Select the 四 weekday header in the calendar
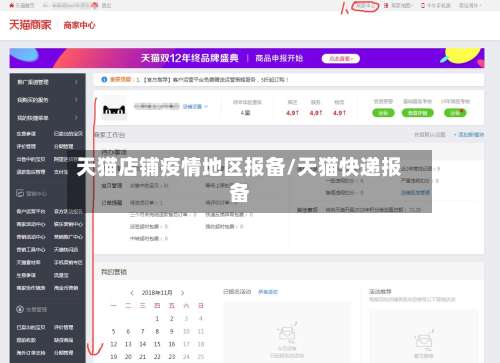The image size is (500, 363). (157, 305)
